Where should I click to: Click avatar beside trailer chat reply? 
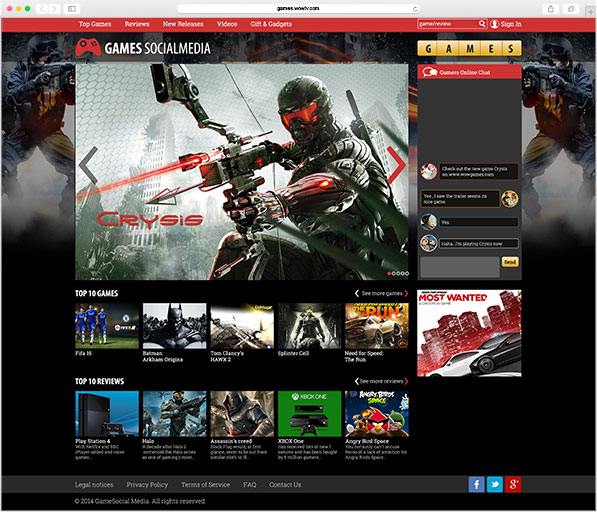coord(509,198)
